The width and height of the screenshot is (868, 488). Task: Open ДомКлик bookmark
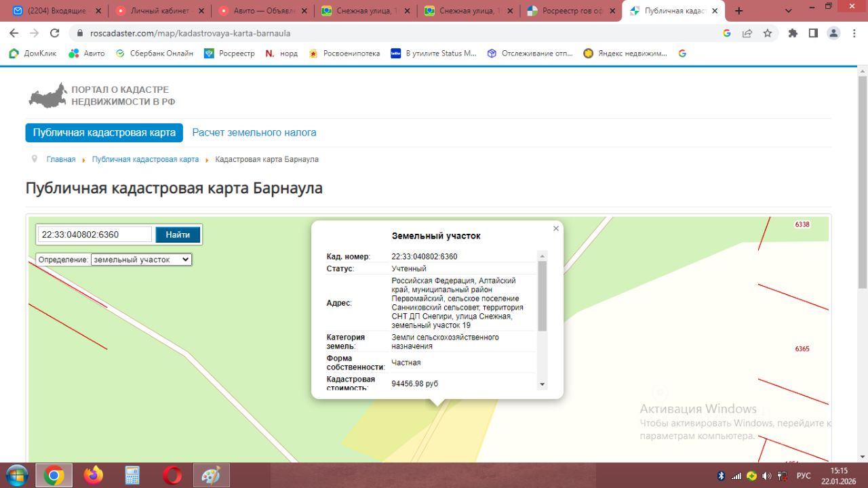(33, 54)
